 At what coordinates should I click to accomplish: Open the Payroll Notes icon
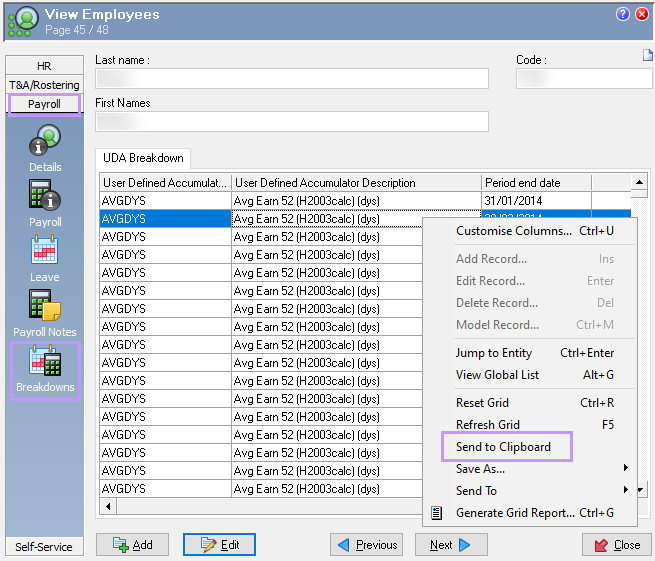[44, 305]
